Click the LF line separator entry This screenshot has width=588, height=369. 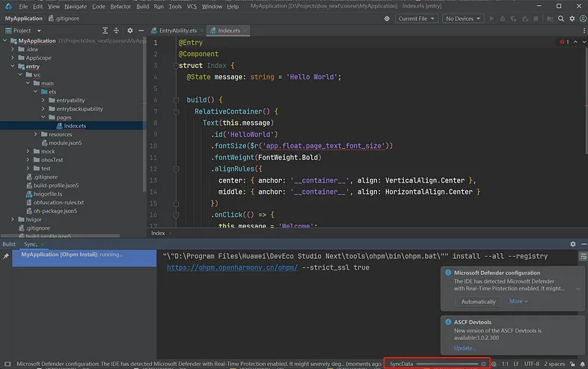tap(516, 364)
